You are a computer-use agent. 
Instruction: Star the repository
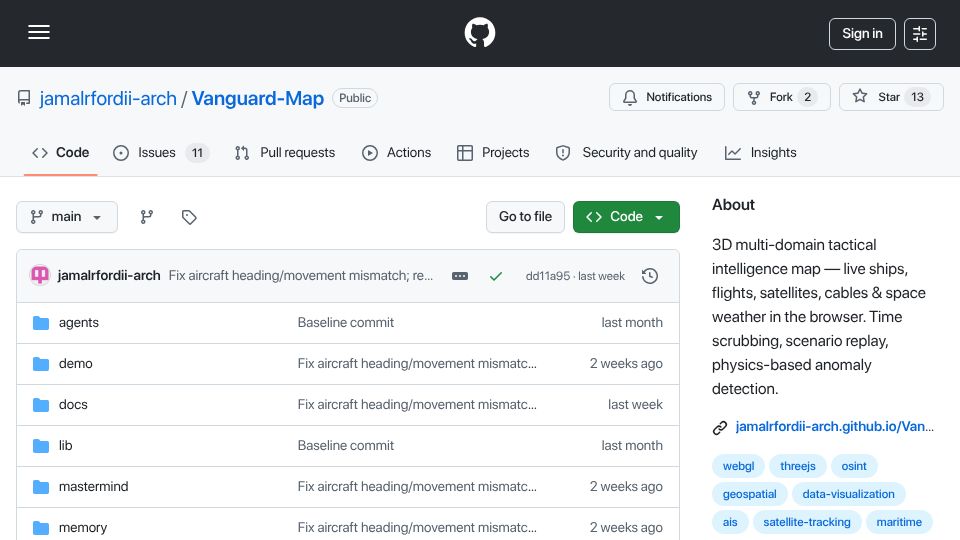(x=891, y=97)
